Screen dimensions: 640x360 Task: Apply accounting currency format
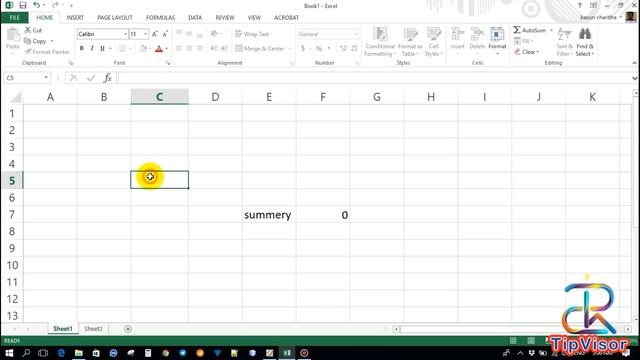click(303, 49)
